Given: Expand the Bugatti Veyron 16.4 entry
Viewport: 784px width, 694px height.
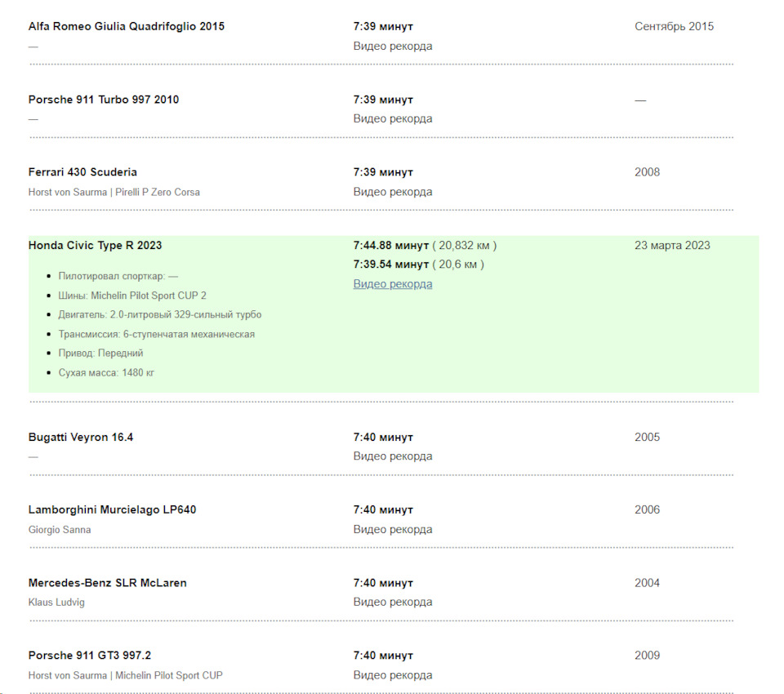Looking at the screenshot, I should [81, 437].
